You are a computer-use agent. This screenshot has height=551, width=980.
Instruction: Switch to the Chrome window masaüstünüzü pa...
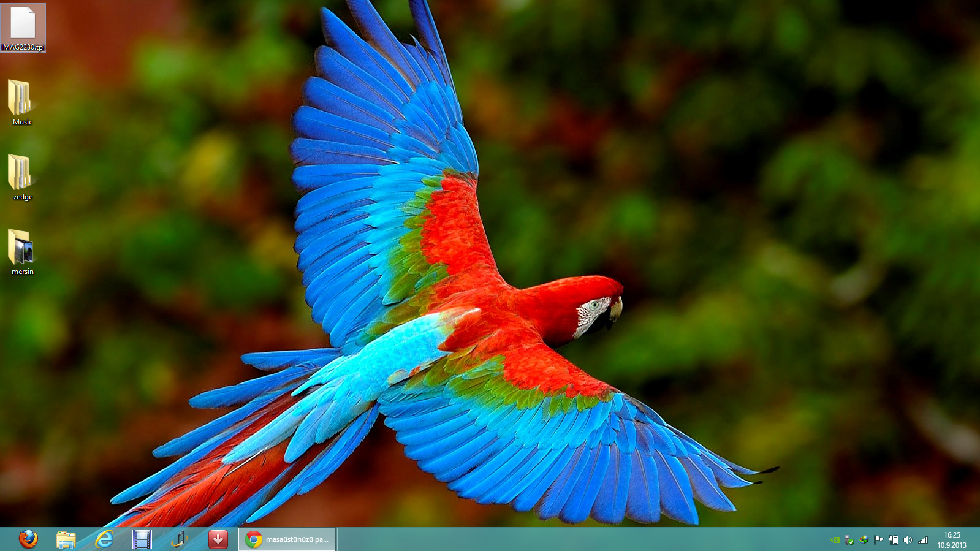pos(287,539)
